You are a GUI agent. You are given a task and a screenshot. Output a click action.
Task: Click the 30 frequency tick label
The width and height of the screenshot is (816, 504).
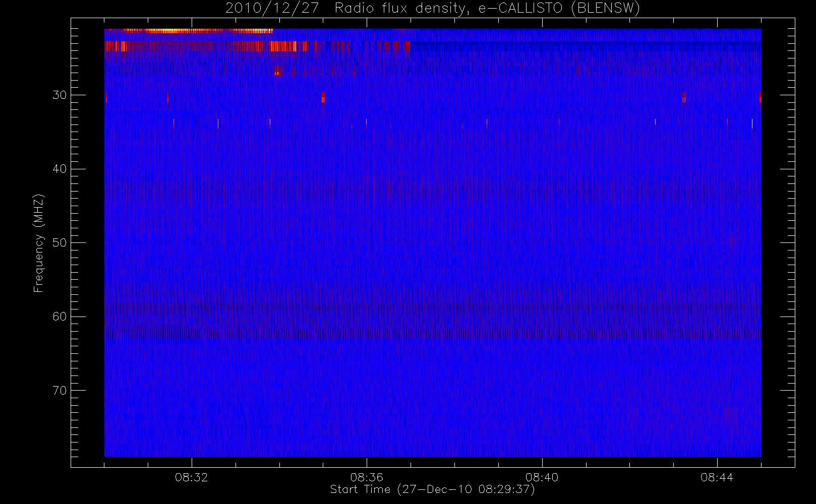pos(60,95)
